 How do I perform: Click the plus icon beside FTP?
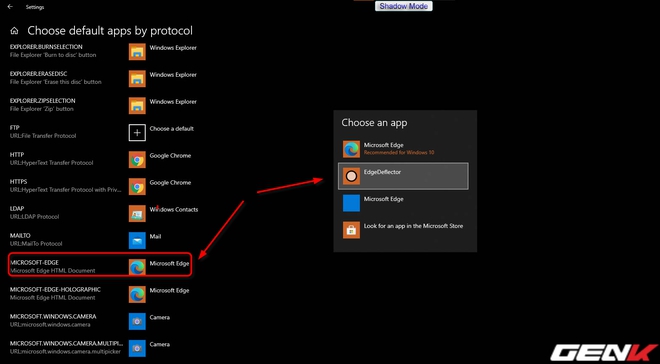(x=137, y=133)
